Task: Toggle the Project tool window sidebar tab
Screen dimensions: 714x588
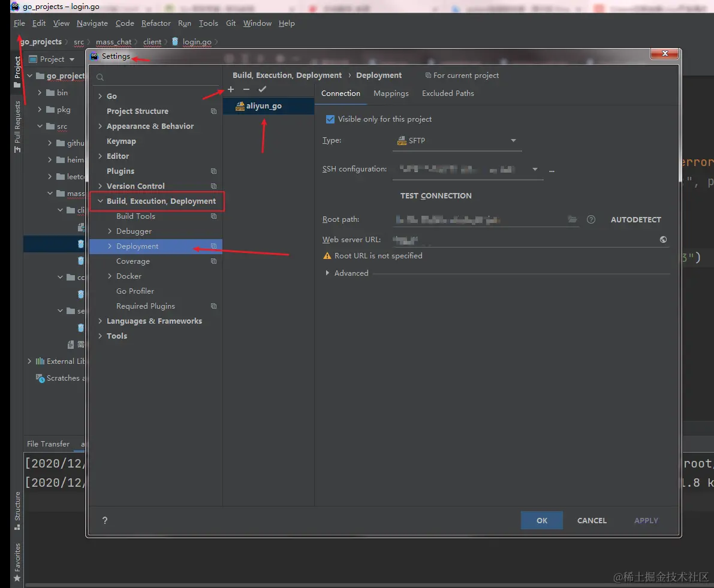Action: pyautogui.click(x=17, y=72)
